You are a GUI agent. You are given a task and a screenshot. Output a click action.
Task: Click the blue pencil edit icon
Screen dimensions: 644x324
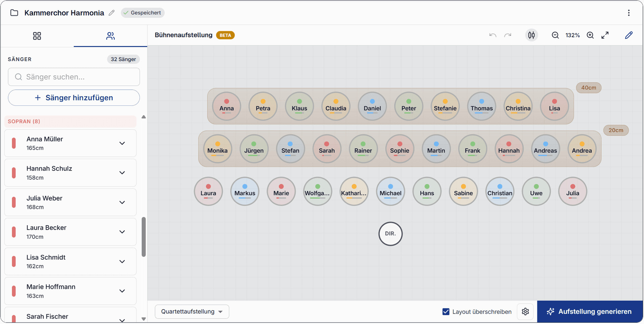629,35
